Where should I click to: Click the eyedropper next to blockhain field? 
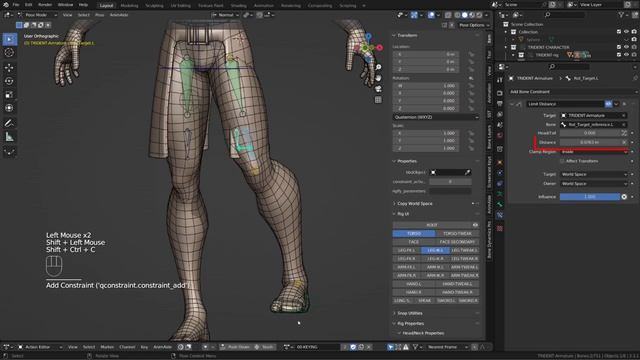pyautogui.click(x=467, y=173)
